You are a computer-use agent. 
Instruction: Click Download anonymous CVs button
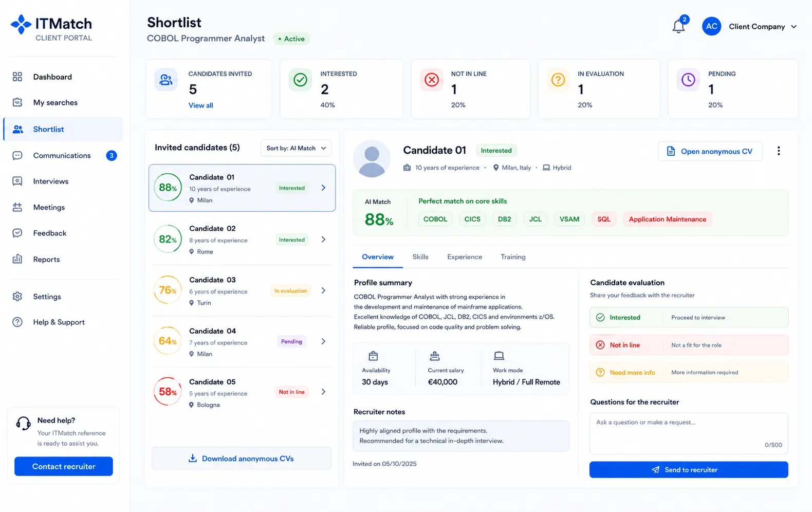242,459
